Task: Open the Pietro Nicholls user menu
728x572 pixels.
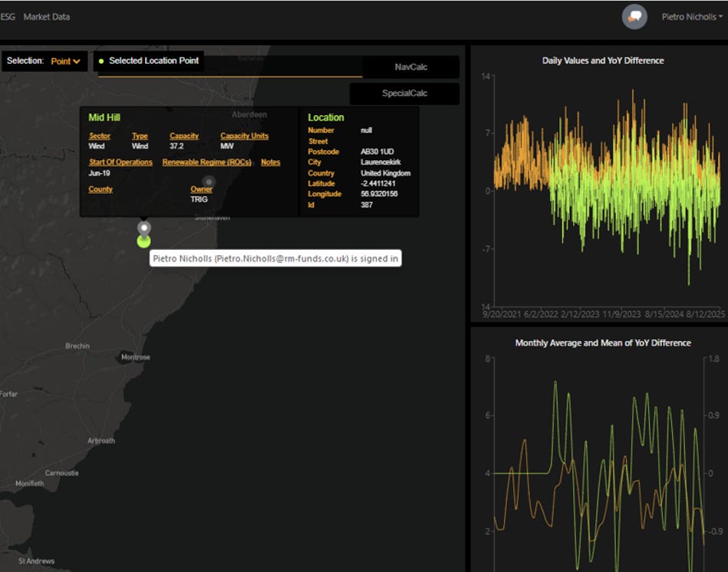Action: click(692, 17)
